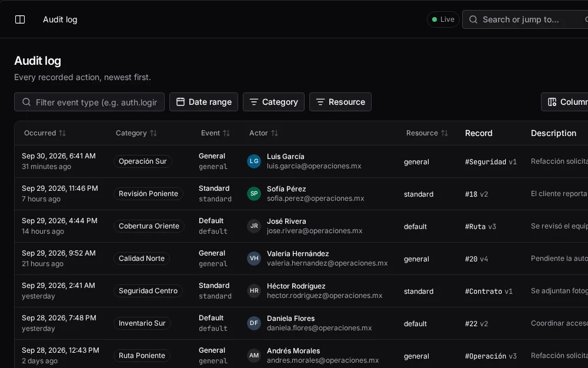The height and width of the screenshot is (368, 588).
Task: Click the Filter event type field
Action: (89, 102)
